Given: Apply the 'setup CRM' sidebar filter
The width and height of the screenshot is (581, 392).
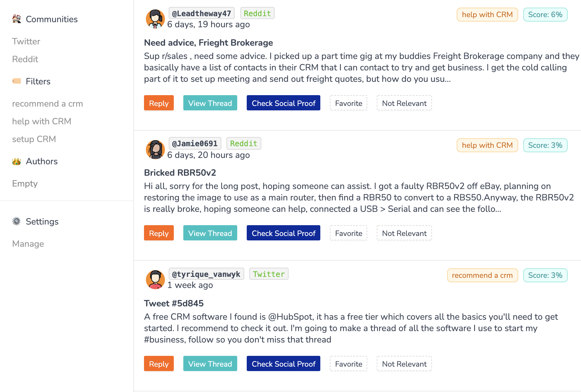Looking at the screenshot, I should click(34, 139).
